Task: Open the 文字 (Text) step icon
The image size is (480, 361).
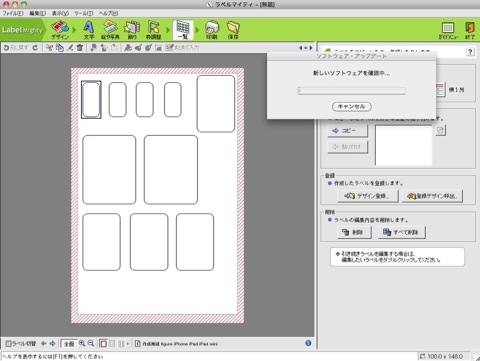Action: tap(88, 30)
